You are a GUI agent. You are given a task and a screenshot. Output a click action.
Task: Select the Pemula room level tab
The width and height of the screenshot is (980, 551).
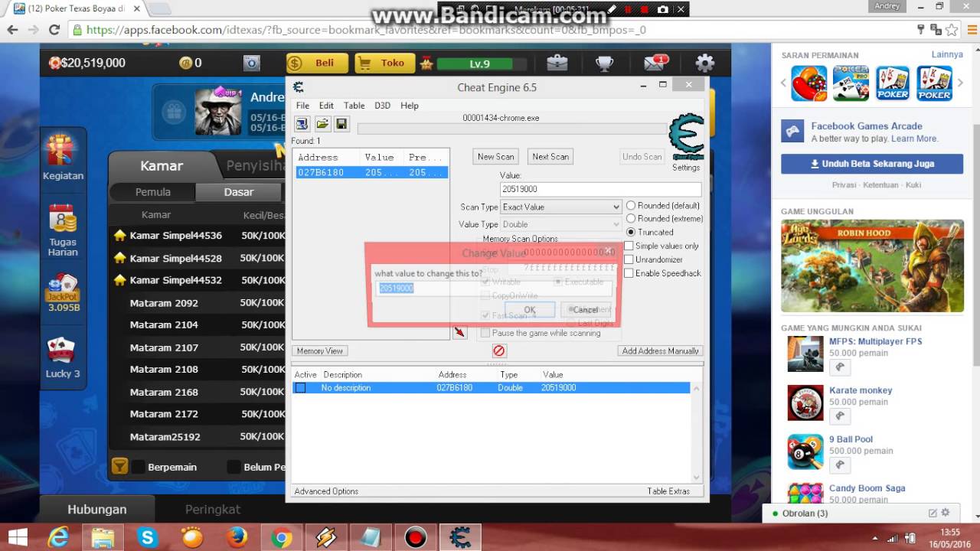153,192
